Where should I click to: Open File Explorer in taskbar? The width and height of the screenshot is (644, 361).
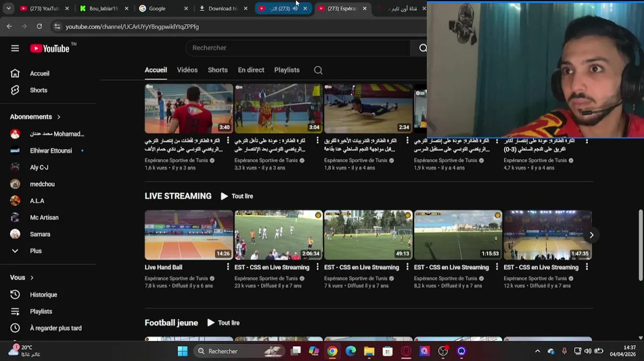click(369, 351)
